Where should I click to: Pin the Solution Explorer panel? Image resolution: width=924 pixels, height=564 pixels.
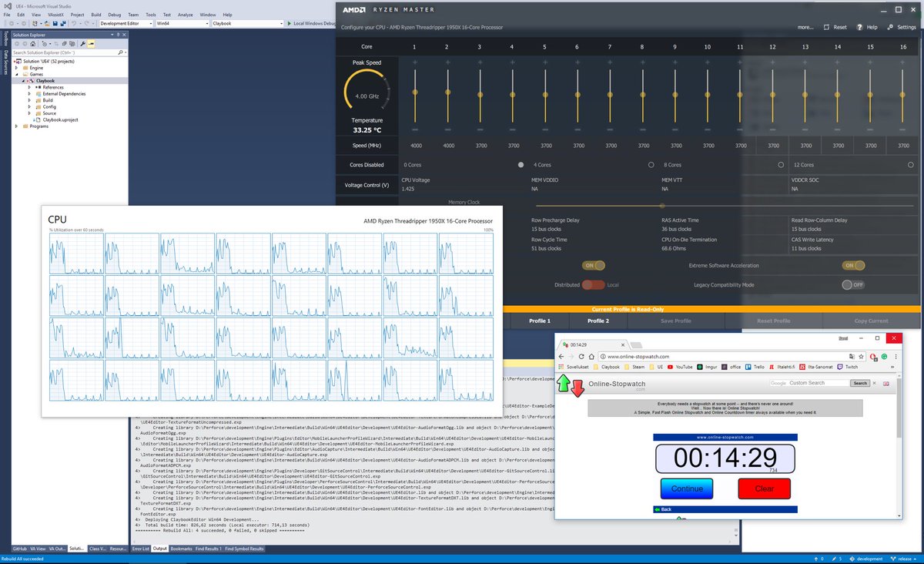tap(118, 35)
